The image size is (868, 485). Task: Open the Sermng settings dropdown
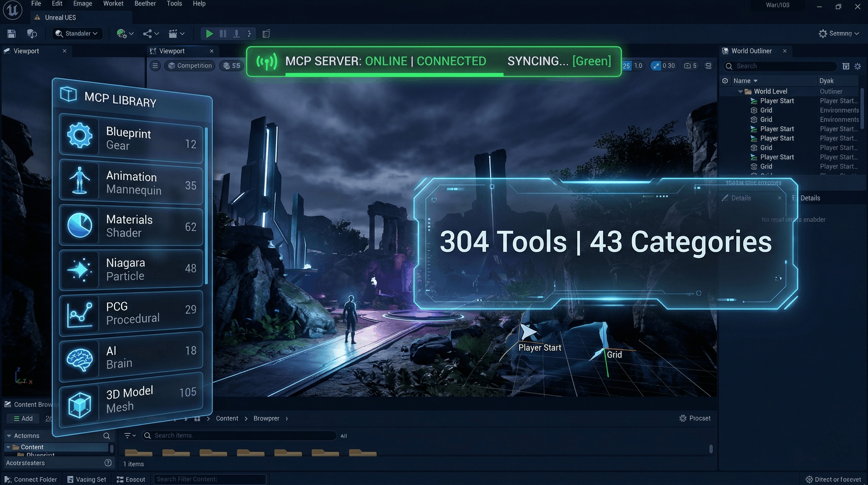tap(839, 33)
